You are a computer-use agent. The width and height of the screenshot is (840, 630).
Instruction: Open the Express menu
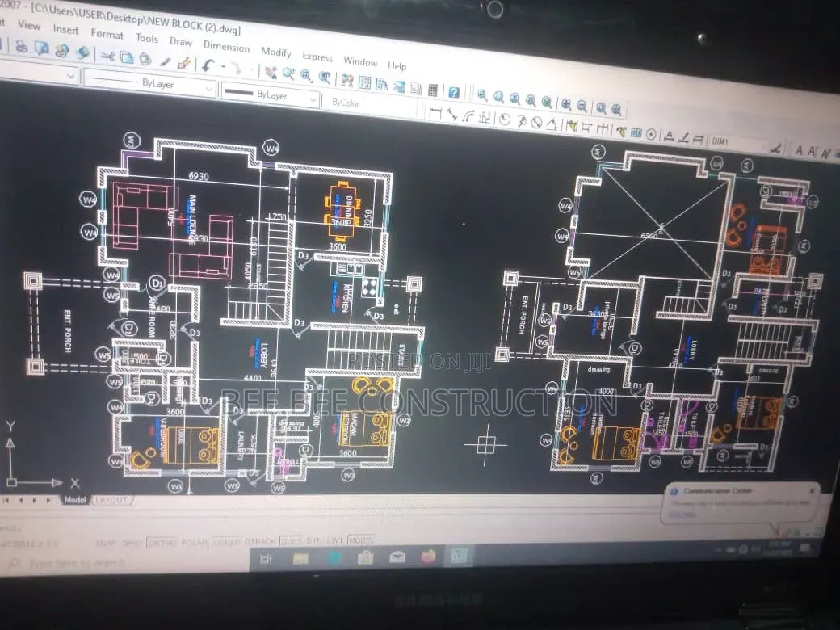(317, 57)
